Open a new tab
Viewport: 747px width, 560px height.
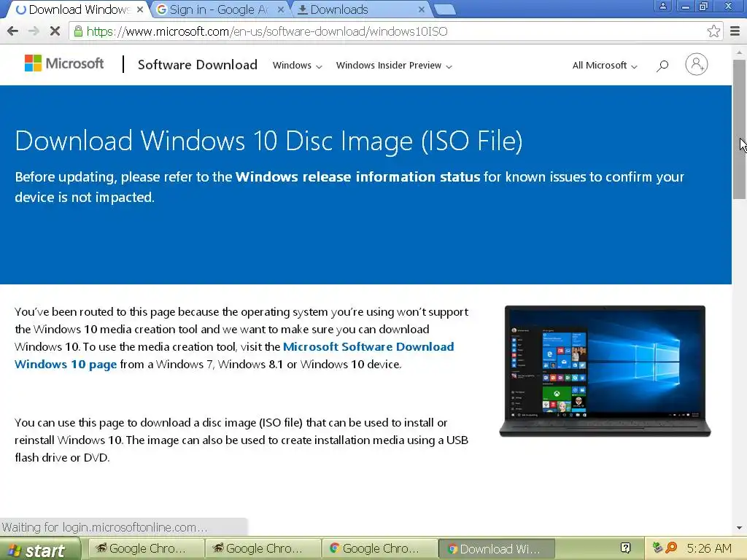point(445,10)
